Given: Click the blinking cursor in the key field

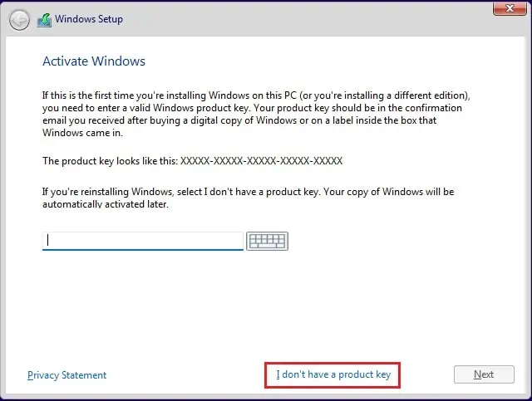Looking at the screenshot, I should [48, 241].
